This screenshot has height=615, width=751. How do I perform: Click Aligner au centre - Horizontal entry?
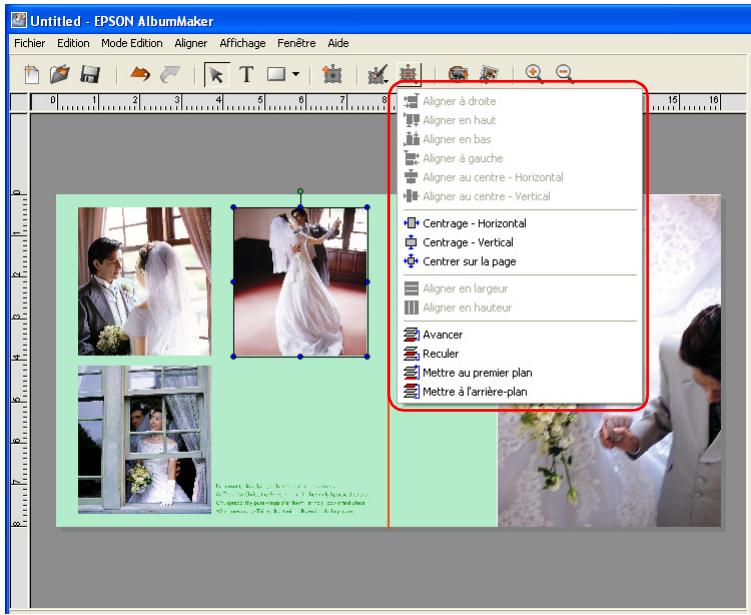520,177
